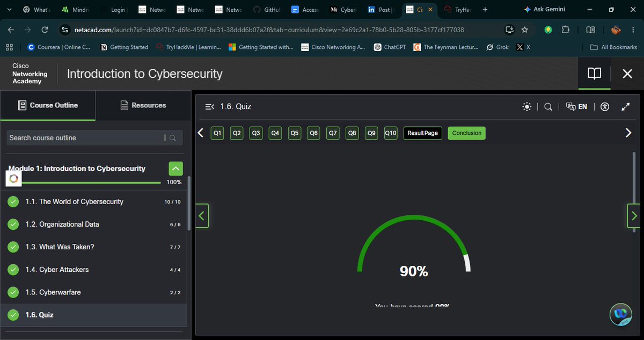This screenshot has height=340, width=644.
Task: Reload the page with refresh icon
Action: 45,30
